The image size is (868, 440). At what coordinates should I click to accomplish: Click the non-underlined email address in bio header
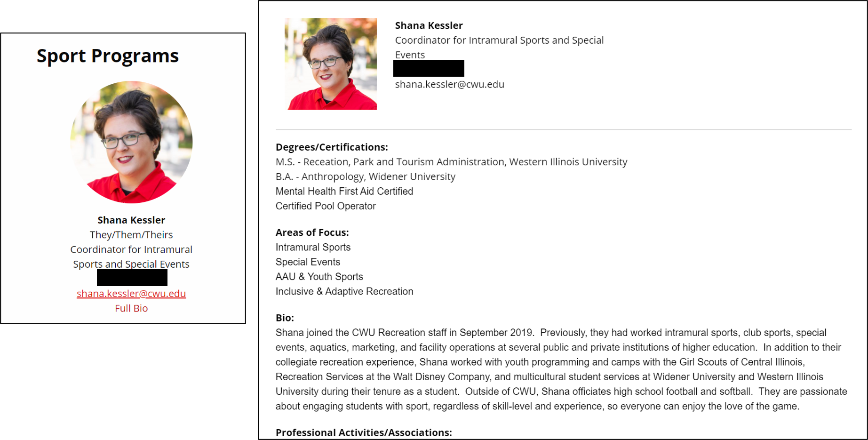(x=449, y=84)
